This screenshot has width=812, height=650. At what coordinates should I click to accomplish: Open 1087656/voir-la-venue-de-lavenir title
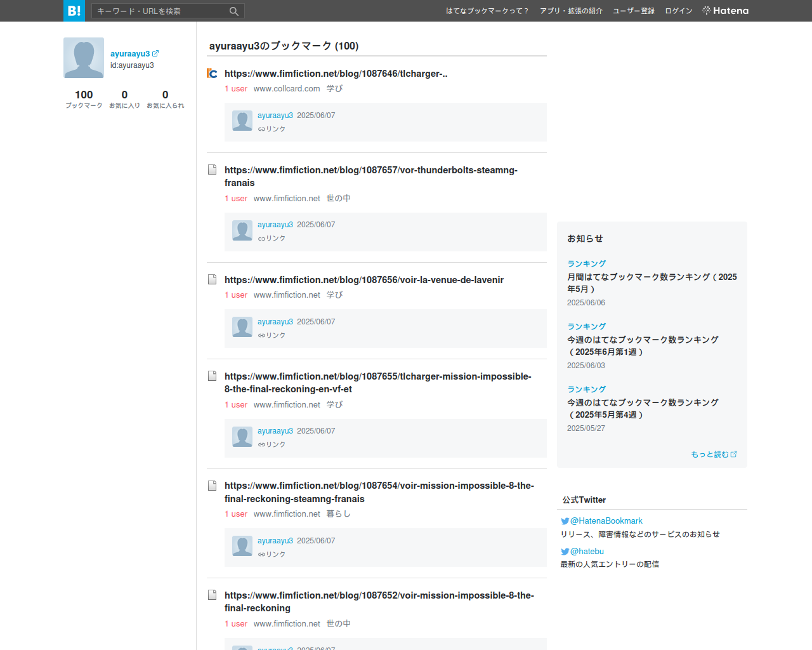coord(364,280)
